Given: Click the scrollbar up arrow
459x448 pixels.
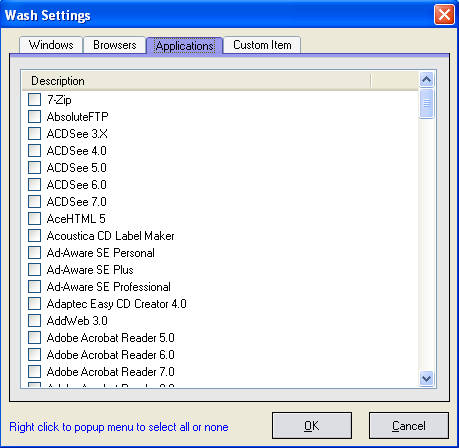Looking at the screenshot, I should [x=426, y=80].
